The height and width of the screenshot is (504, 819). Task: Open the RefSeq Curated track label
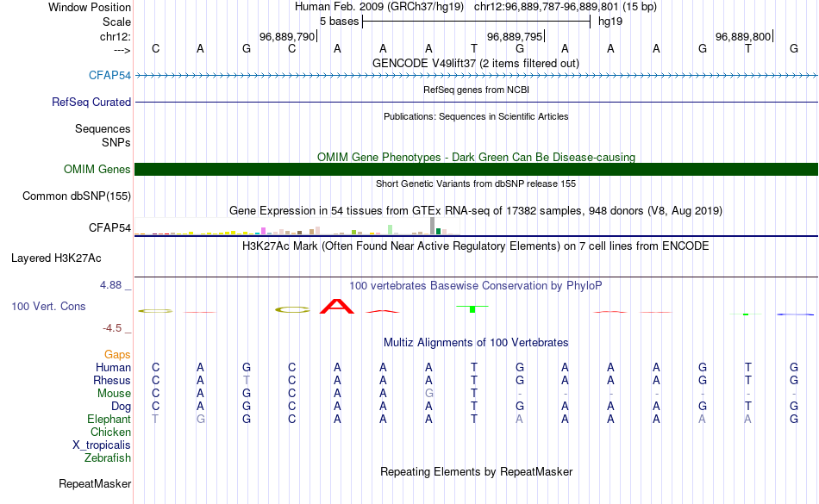click(91, 102)
